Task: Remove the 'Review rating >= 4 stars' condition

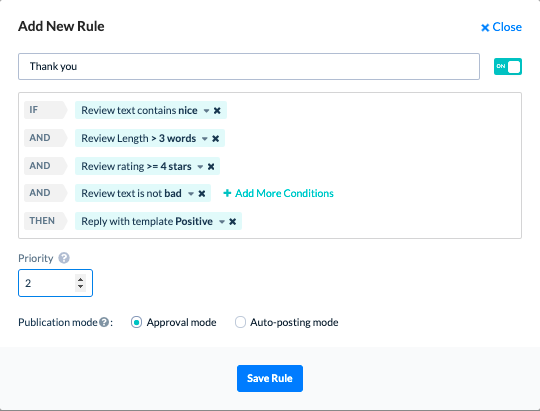Action: click(x=211, y=167)
